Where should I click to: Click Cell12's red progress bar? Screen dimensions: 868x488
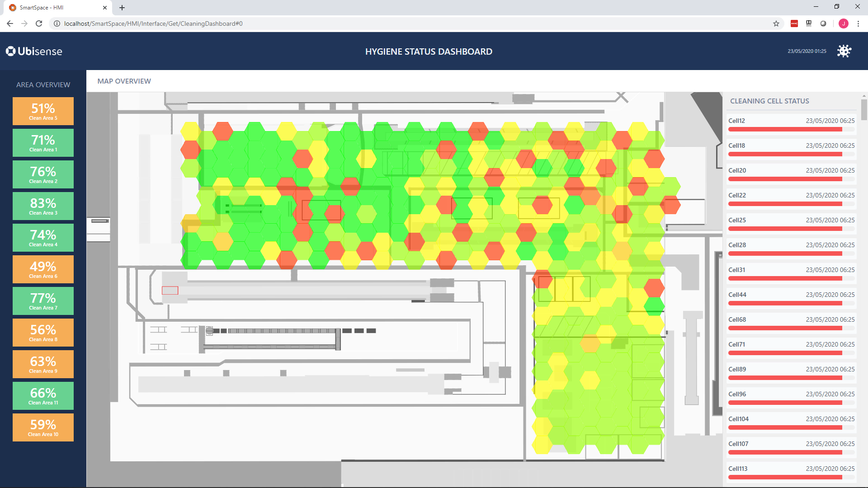[785, 129]
